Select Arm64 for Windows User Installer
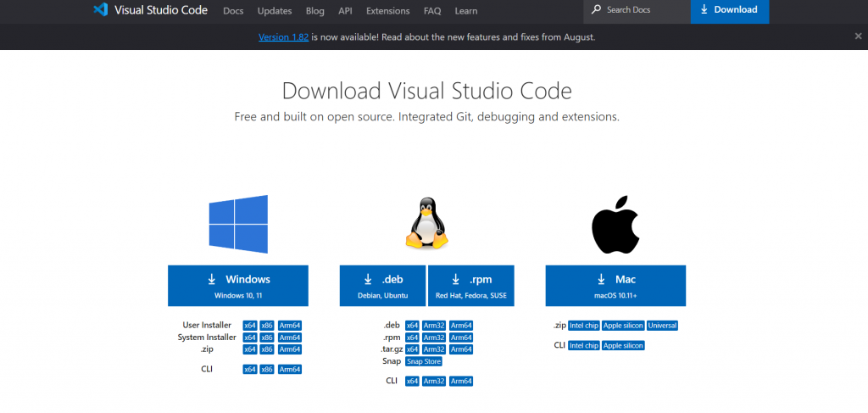The width and height of the screenshot is (868, 413). coord(290,326)
